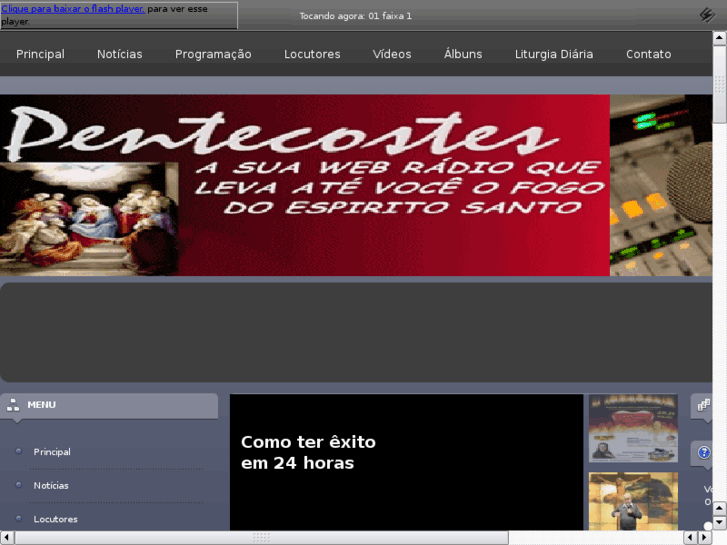This screenshot has height=545, width=727.
Task: Select the fire-themed event poster thumbnail
Action: click(633, 428)
